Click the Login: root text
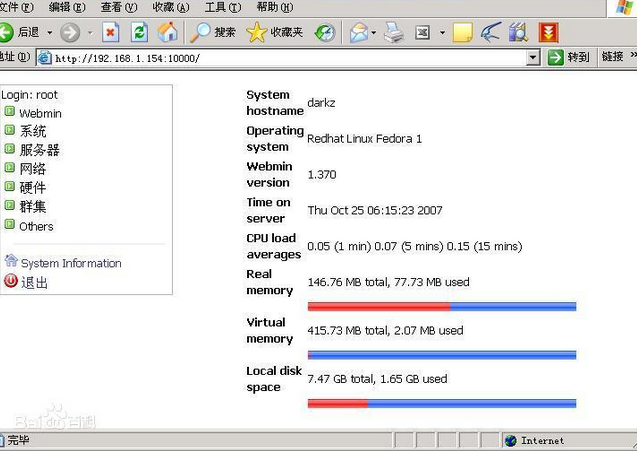 [x=29, y=95]
